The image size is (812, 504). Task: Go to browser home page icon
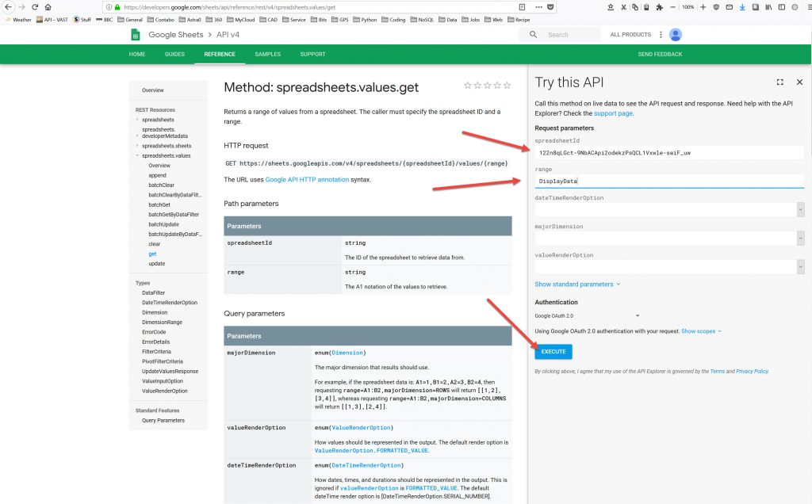[48, 6]
